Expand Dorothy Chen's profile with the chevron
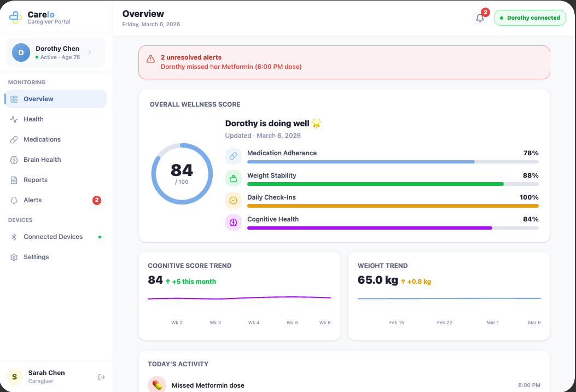This screenshot has width=576, height=392. (x=91, y=52)
